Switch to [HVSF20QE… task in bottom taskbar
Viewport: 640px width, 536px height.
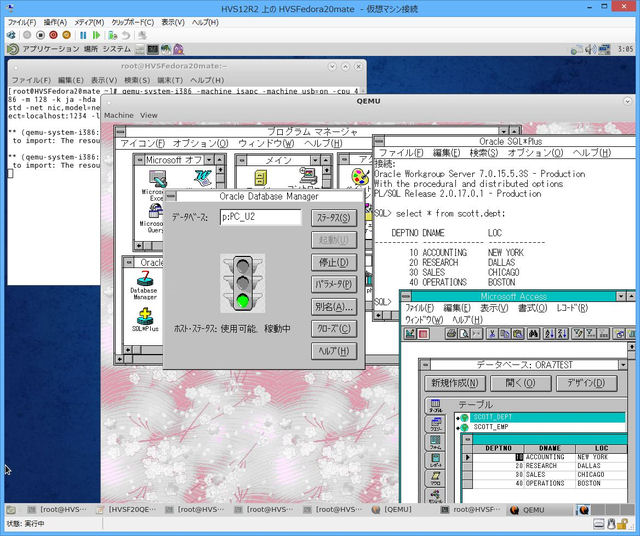[127, 509]
